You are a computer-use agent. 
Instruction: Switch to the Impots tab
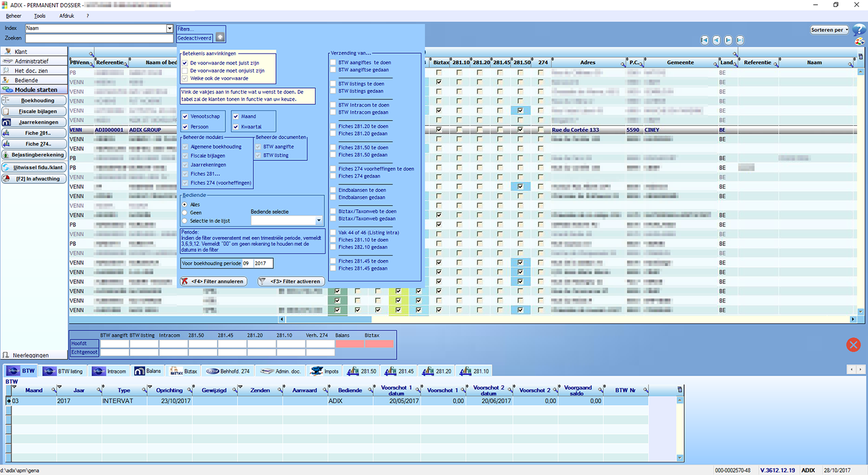[324, 371]
